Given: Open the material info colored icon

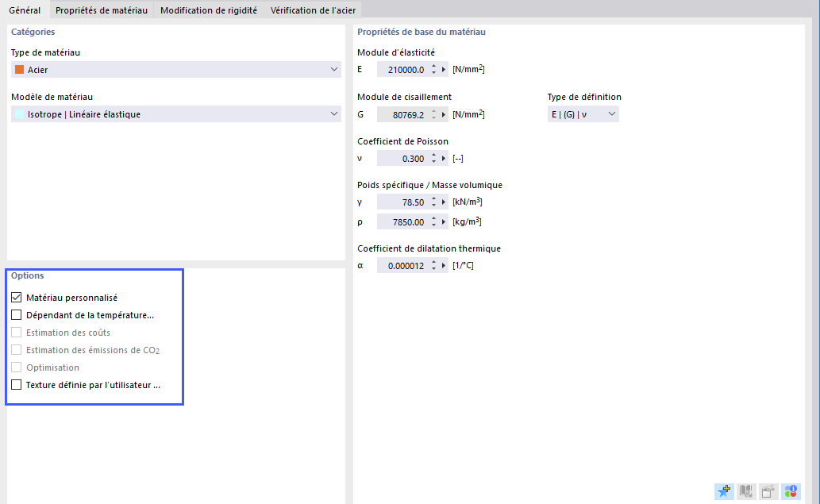Looking at the screenshot, I should (x=789, y=491).
